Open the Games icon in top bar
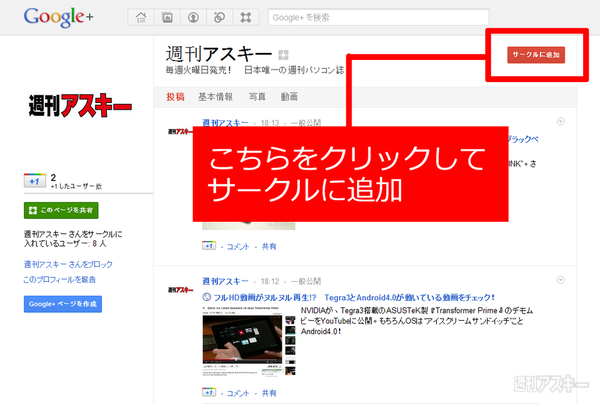Image resolution: width=600 pixels, height=404 pixels. point(245,17)
